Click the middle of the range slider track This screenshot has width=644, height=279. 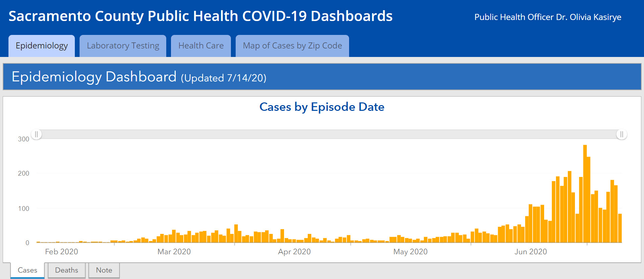tap(329, 134)
